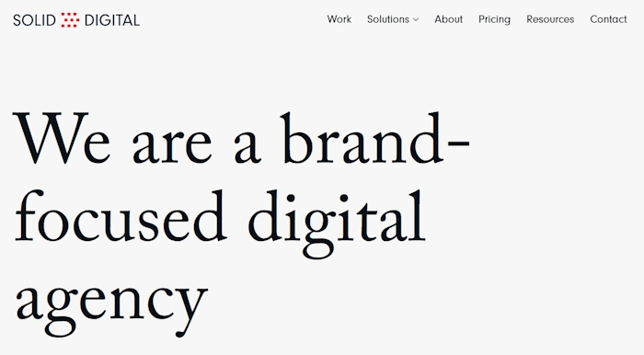
Task: Click the word 'digital' in the headline
Action: tap(337, 223)
